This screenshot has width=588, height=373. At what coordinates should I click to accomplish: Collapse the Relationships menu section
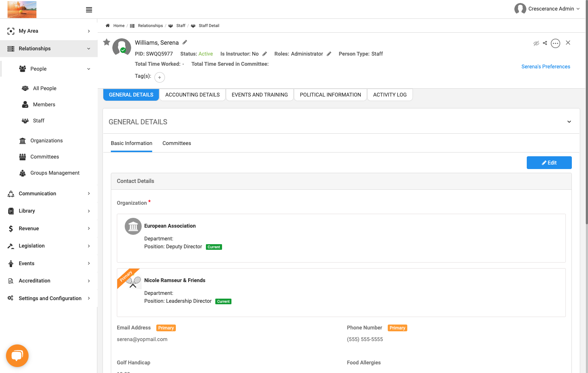click(49, 48)
